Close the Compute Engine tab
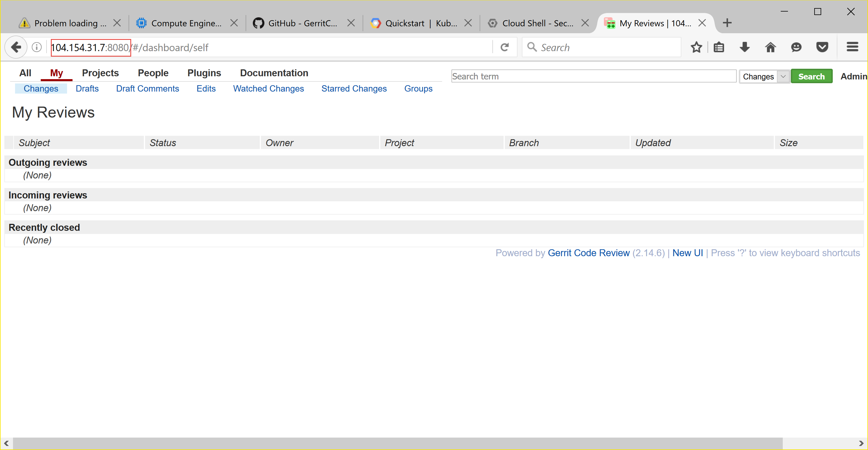The height and width of the screenshot is (450, 868). click(234, 23)
